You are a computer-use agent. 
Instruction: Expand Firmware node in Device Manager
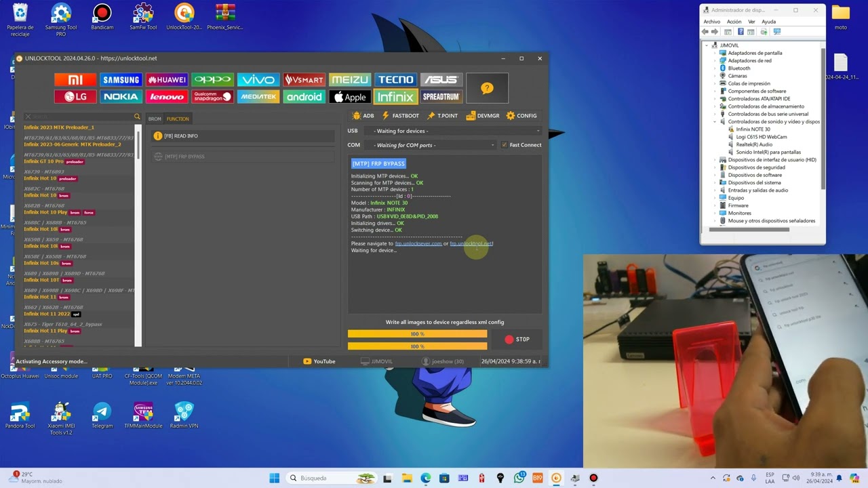click(x=715, y=205)
